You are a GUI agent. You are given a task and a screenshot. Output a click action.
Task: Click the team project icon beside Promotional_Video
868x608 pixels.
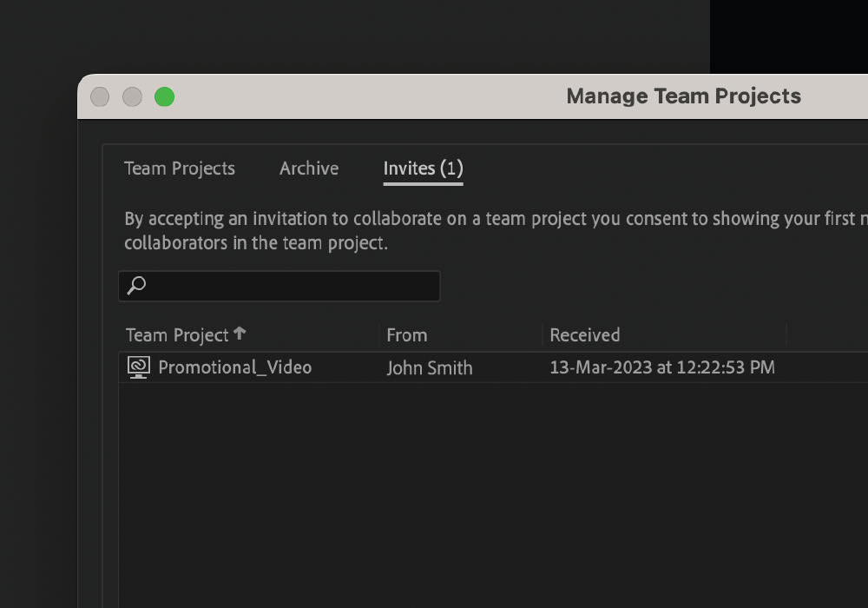click(138, 367)
